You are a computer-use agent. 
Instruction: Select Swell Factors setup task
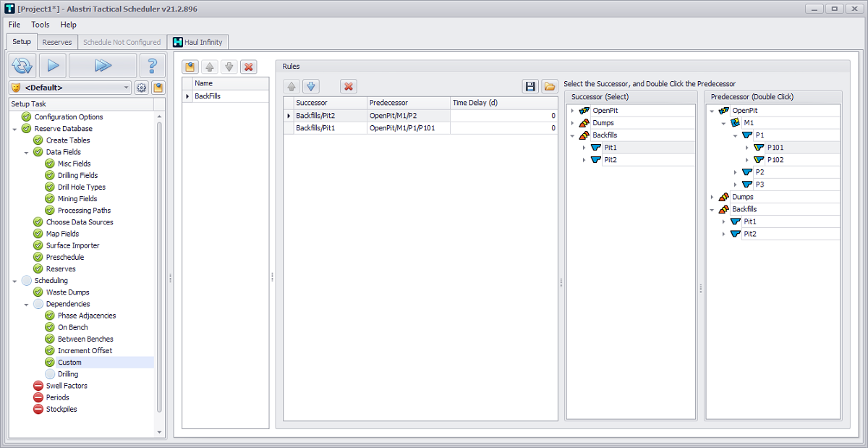click(x=67, y=386)
